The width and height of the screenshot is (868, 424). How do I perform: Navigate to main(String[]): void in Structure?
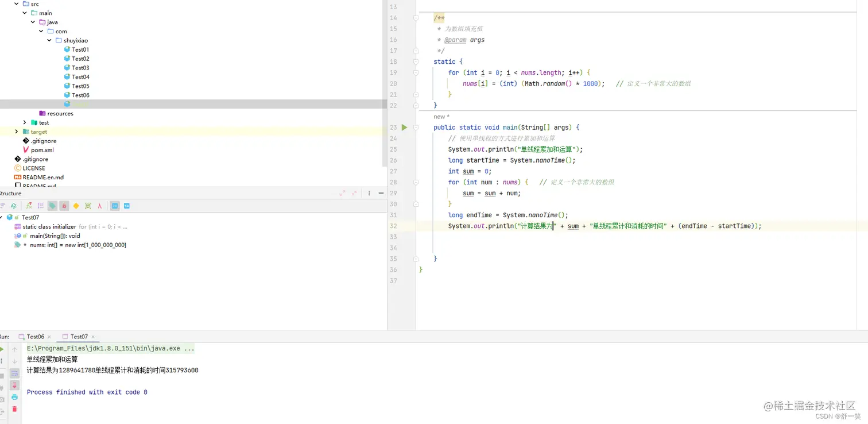(x=55, y=236)
